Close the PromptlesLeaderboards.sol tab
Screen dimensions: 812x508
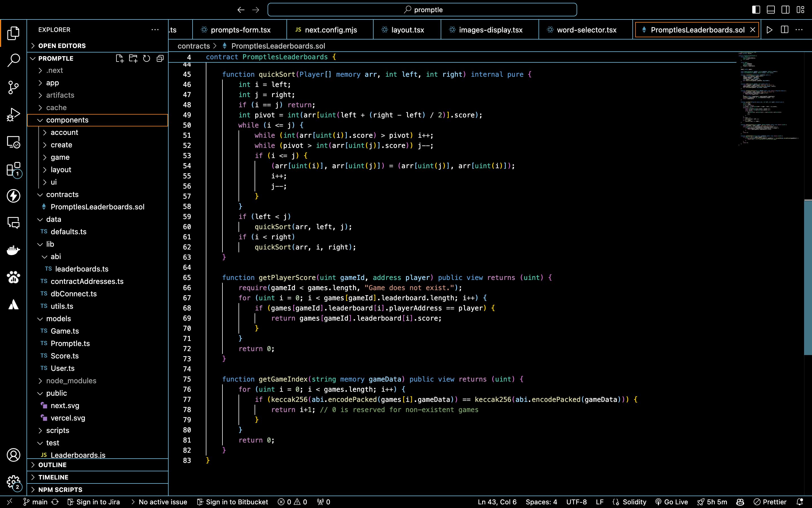pyautogui.click(x=753, y=30)
